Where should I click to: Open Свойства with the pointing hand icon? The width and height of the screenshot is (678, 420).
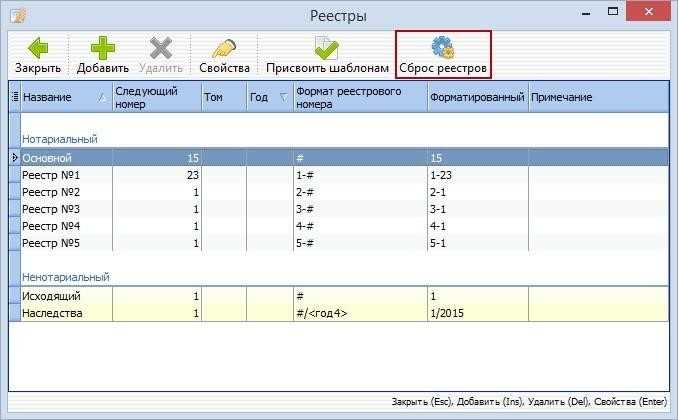click(224, 48)
